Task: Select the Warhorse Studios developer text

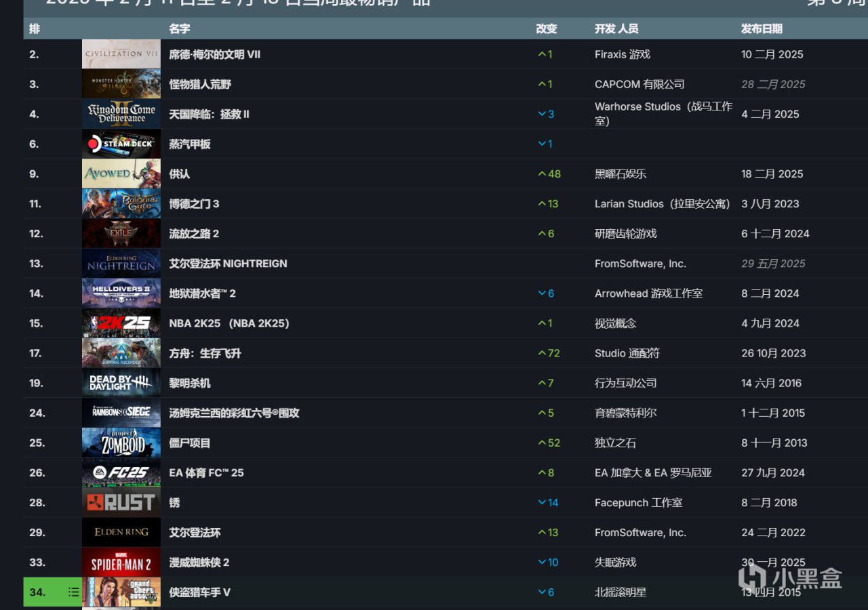Action: pos(663,114)
